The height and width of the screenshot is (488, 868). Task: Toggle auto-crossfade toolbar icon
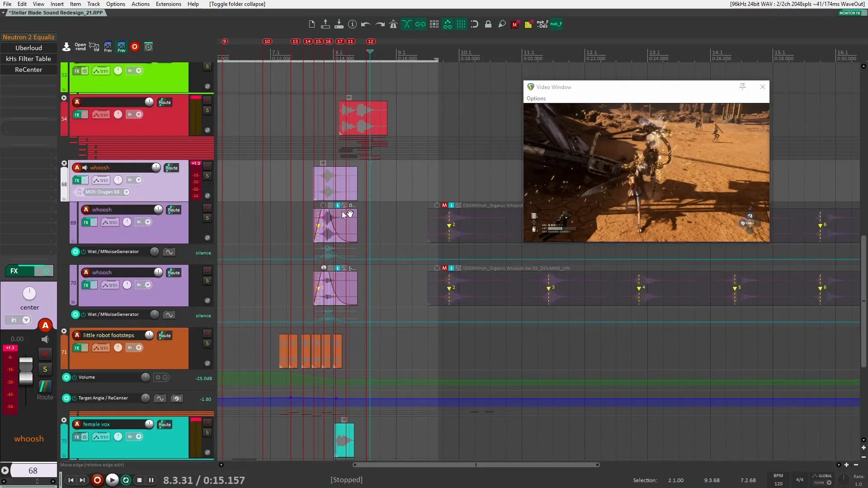click(407, 24)
